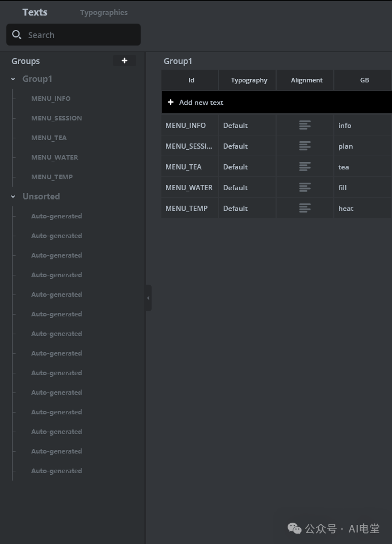The image size is (392, 544).
Task: Select the first Auto-generated item under Unsorted
Action: pos(56,216)
